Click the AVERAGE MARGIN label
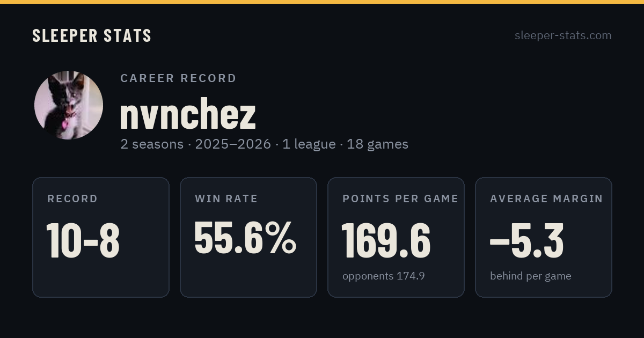This screenshot has width=644, height=338. coord(546,199)
